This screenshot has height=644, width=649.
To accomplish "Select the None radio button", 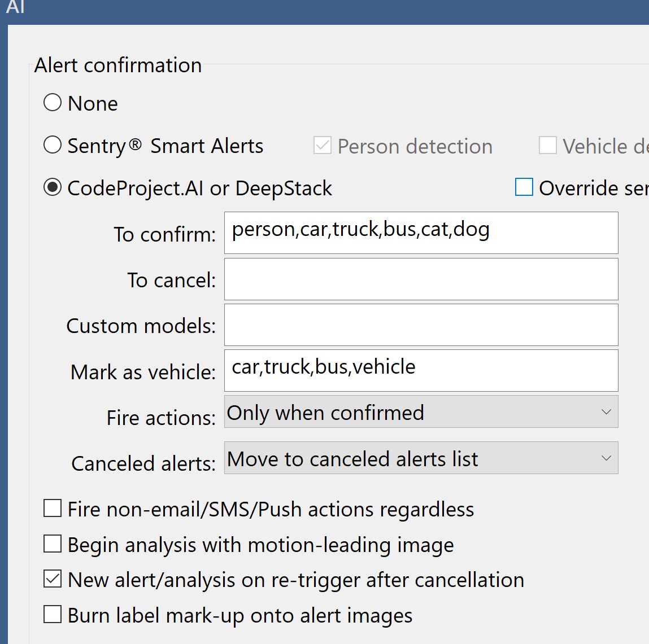I will pyautogui.click(x=53, y=103).
